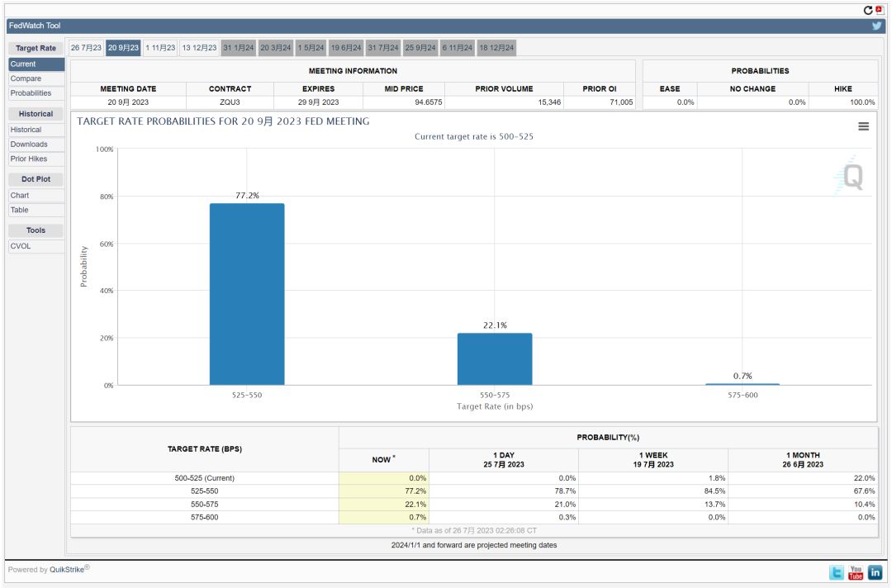Open the Historical sidebar item
This screenshot has height=588, width=892.
pyautogui.click(x=36, y=130)
